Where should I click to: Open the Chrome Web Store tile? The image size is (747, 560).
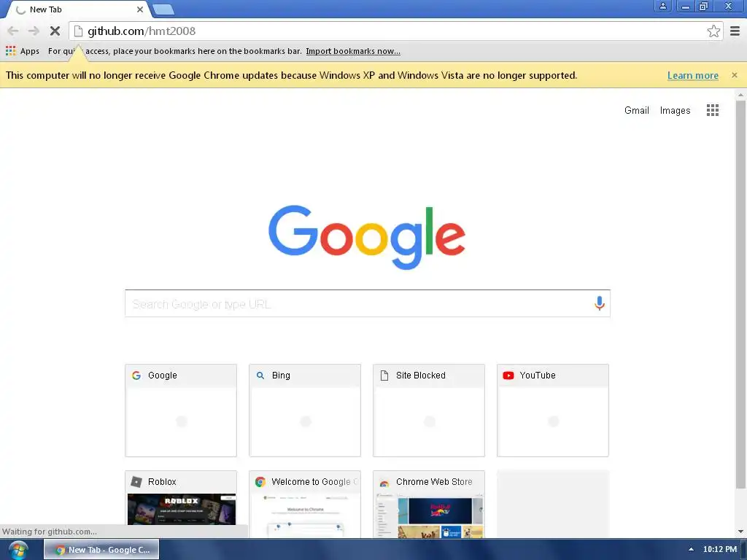pyautogui.click(x=429, y=504)
